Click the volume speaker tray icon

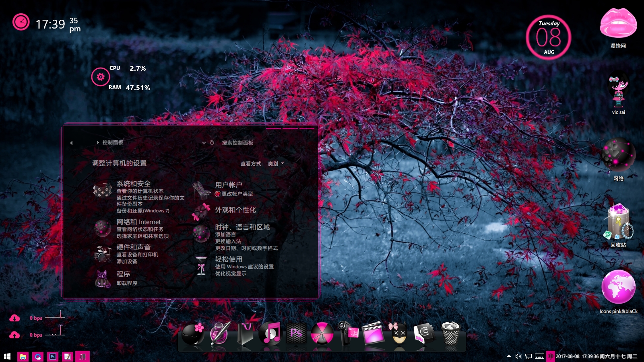click(x=518, y=356)
